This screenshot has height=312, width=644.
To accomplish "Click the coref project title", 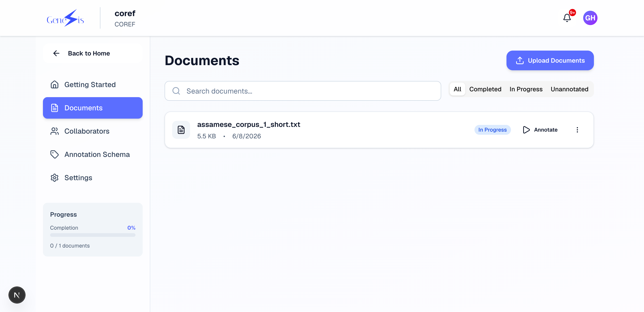I will [125, 13].
